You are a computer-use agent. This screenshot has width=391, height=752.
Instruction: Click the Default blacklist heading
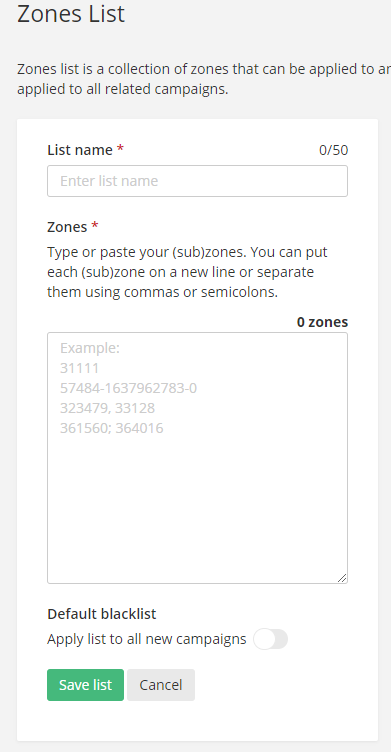click(102, 614)
